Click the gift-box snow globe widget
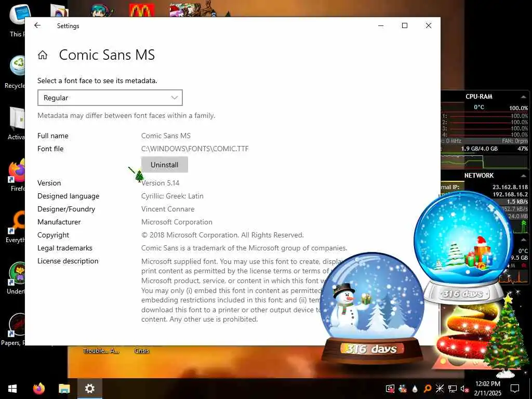This screenshot has height=399, width=532. (x=463, y=248)
